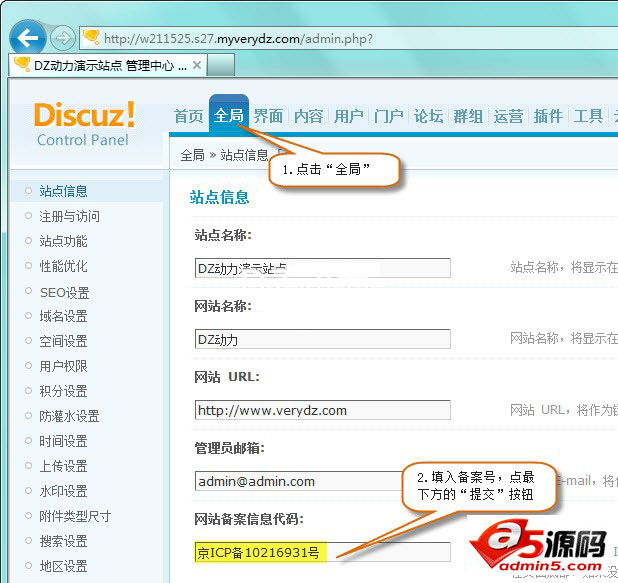Select 站点功能 in the sidebar

(x=63, y=241)
